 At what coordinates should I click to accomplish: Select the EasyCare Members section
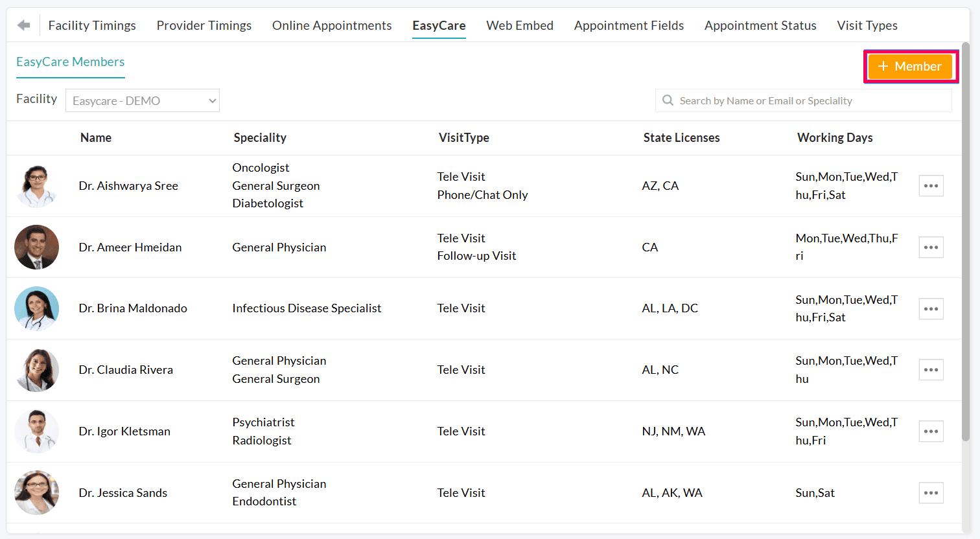click(70, 62)
